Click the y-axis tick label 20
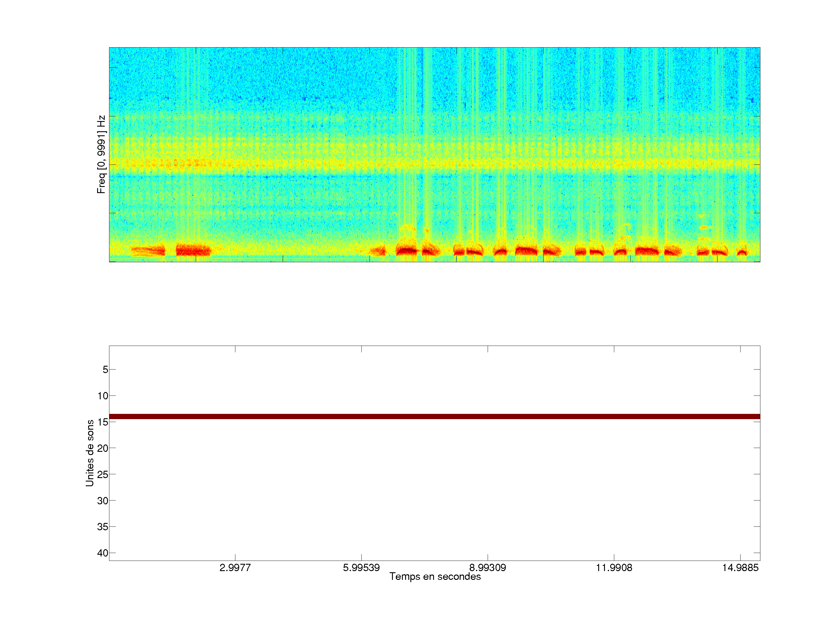This screenshot has width=840, height=630. 103,448
